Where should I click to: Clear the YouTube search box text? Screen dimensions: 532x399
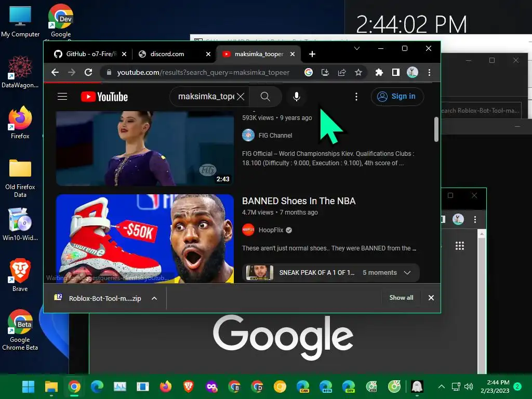point(241,97)
